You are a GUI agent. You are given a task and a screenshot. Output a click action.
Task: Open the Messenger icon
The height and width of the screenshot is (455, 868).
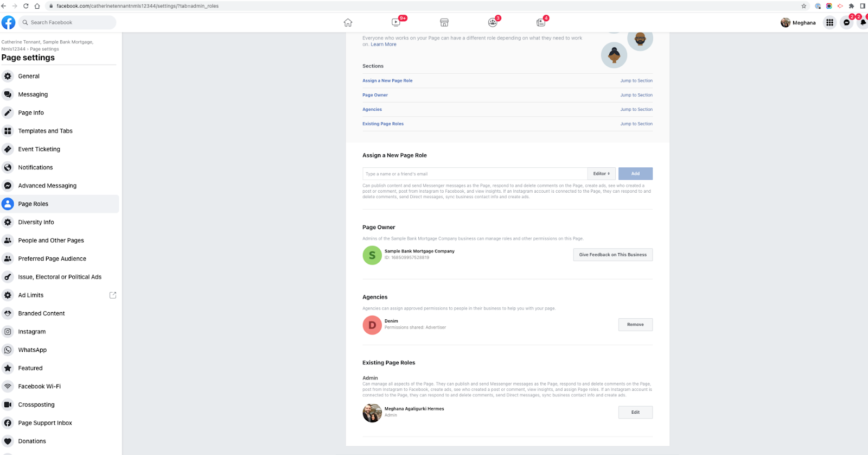click(x=846, y=22)
